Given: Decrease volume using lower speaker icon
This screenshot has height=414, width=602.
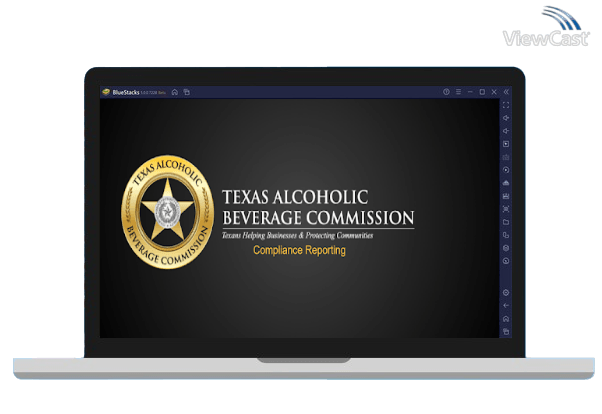Looking at the screenshot, I should click(506, 131).
